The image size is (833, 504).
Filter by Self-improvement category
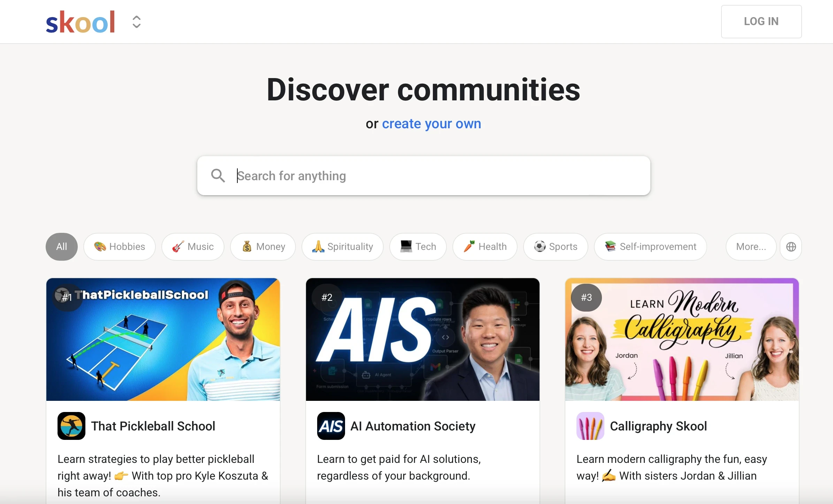point(650,247)
